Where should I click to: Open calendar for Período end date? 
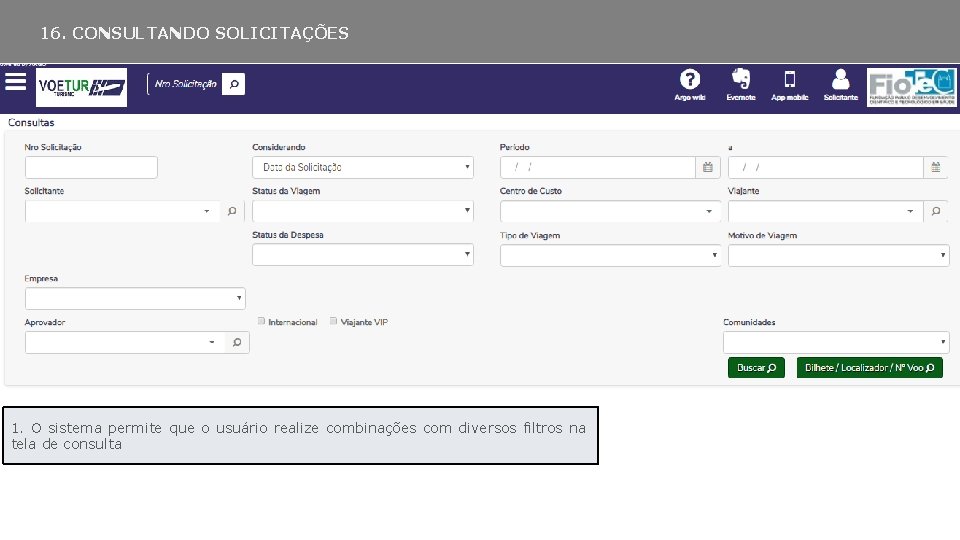pyautogui.click(x=936, y=167)
